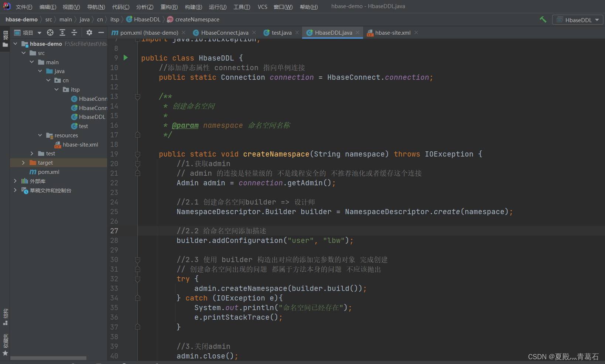Open project panel settings gear
This screenshot has height=364, width=605.
[89, 32]
